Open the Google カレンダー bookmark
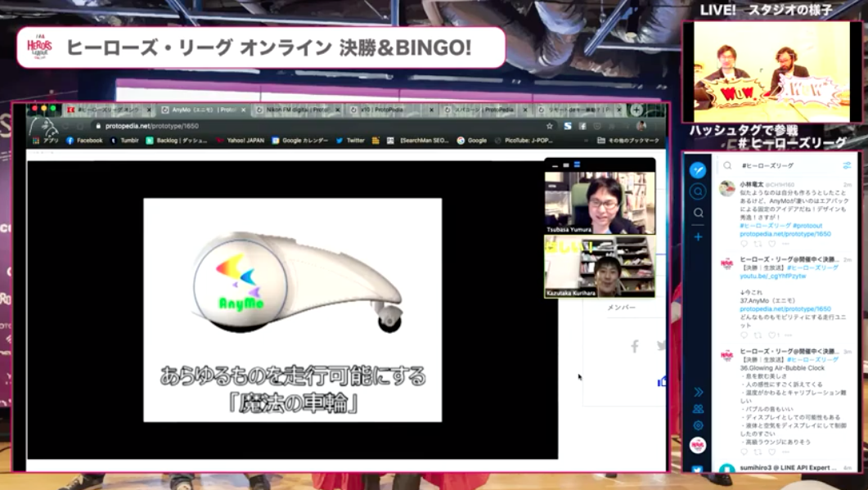This screenshot has height=490, width=868. click(x=300, y=141)
